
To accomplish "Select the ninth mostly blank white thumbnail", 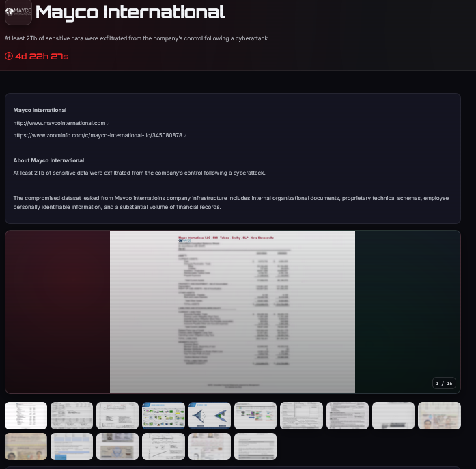I will pyautogui.click(x=393, y=416).
